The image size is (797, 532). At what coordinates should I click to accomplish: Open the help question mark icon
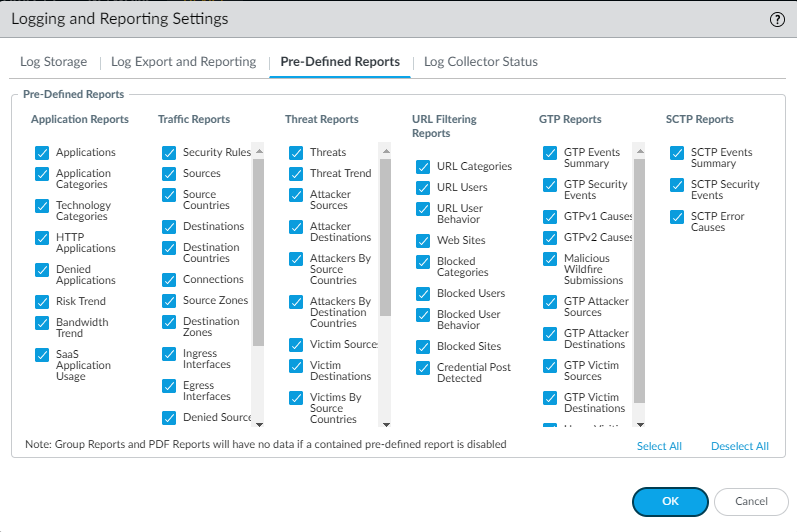[x=777, y=19]
